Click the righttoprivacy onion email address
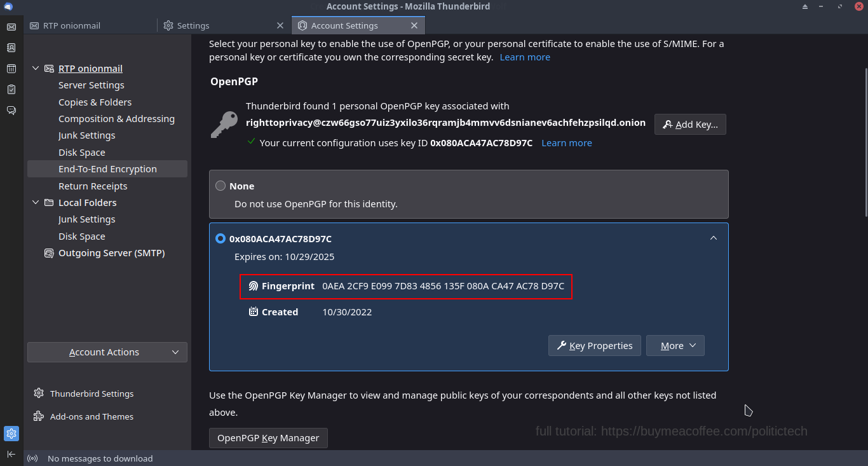Screen dimensions: 868x466 coord(445,123)
